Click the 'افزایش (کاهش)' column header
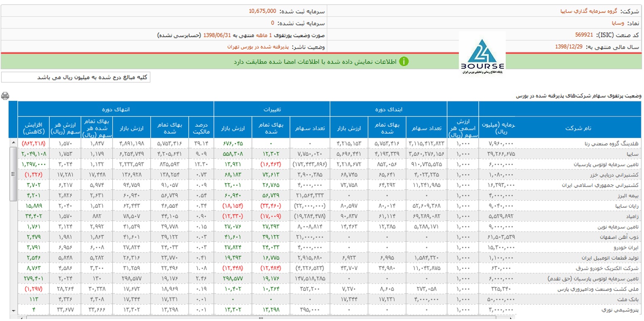This screenshot has height=321, width=644. (x=34, y=128)
